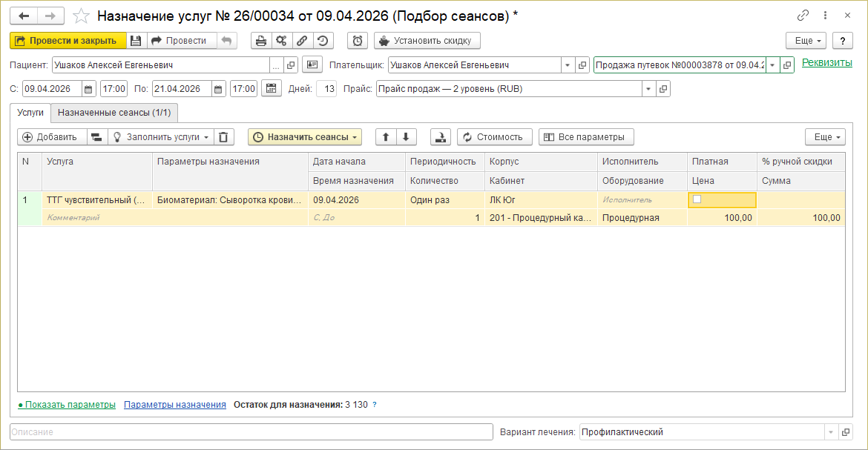Screen dimensions: 868x450
Task: Expand Продажа путевок dropdown arrow
Action: pos(772,65)
